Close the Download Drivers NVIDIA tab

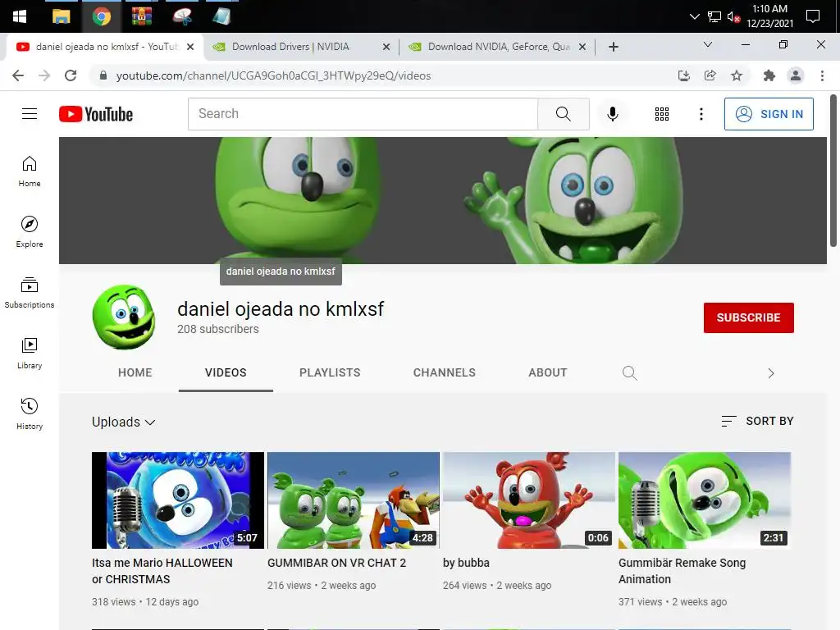point(386,47)
